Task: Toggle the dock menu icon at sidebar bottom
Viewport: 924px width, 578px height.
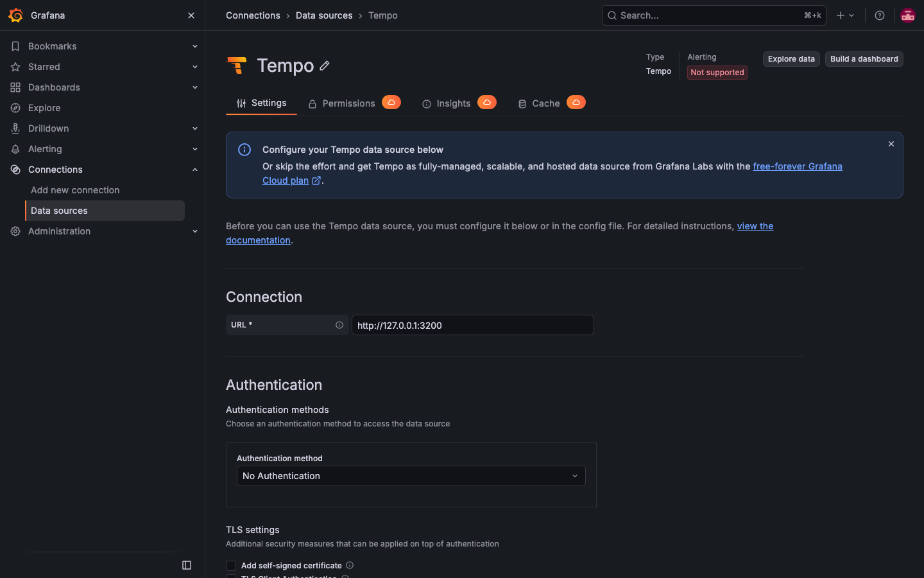Action: tap(187, 565)
